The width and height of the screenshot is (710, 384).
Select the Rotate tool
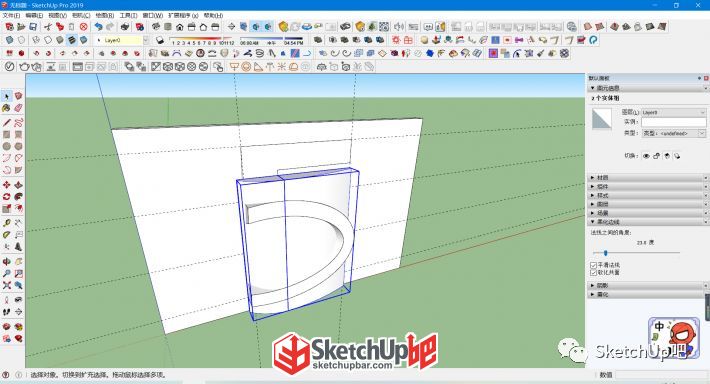6,197
